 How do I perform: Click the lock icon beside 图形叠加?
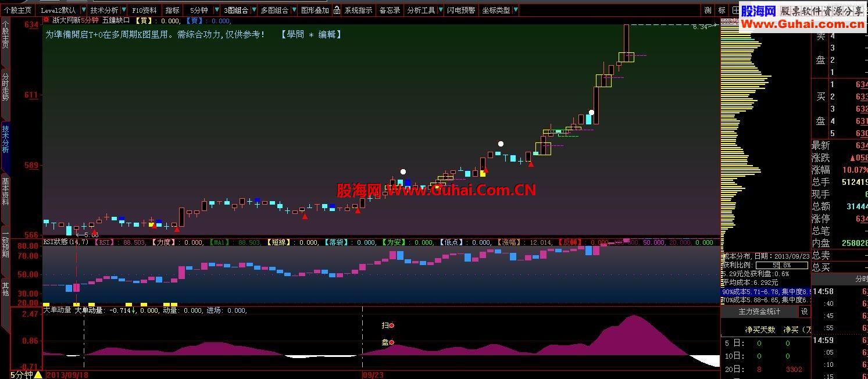(337, 10)
